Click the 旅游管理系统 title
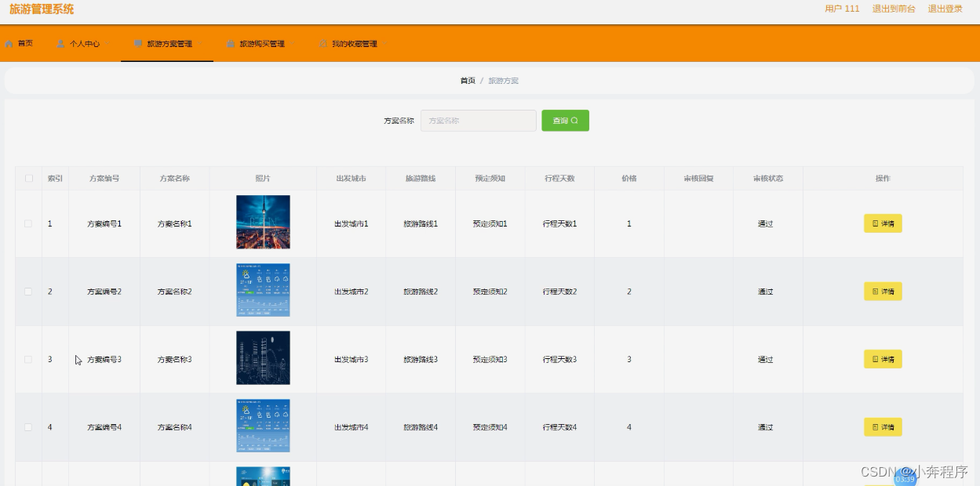This screenshot has width=980, height=486. [42, 9]
